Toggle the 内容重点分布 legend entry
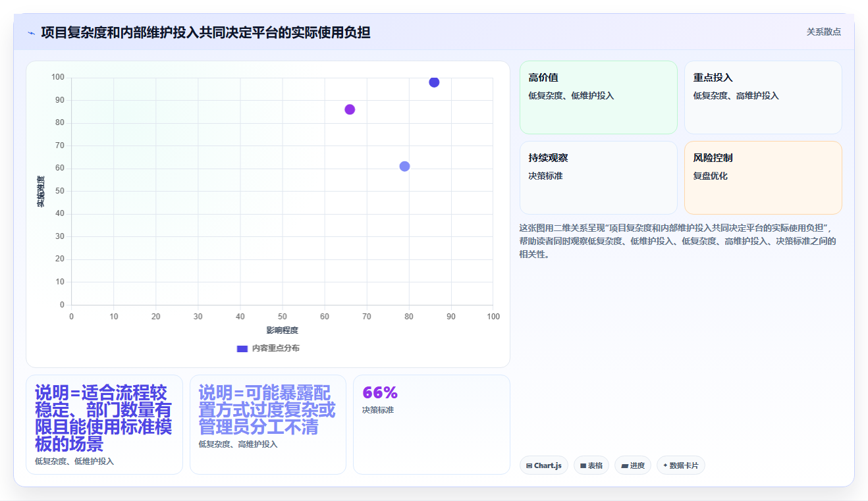Viewport: 868px width, 501px height. (268, 348)
